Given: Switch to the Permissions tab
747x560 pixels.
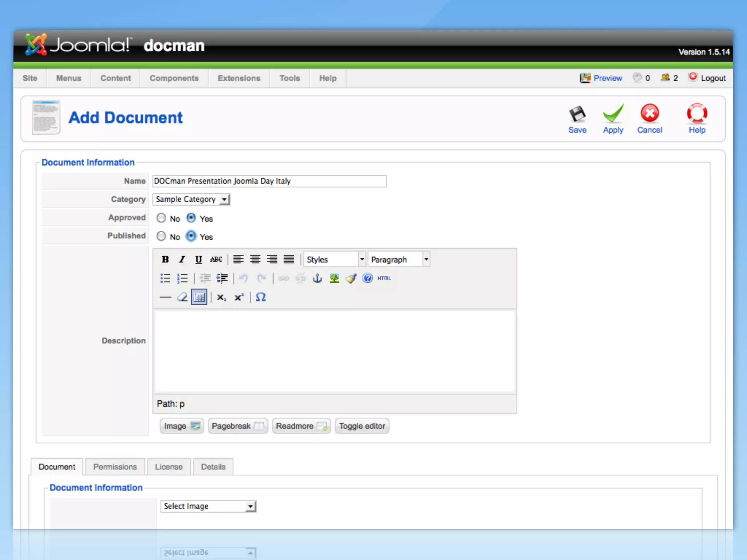Looking at the screenshot, I should (x=115, y=467).
